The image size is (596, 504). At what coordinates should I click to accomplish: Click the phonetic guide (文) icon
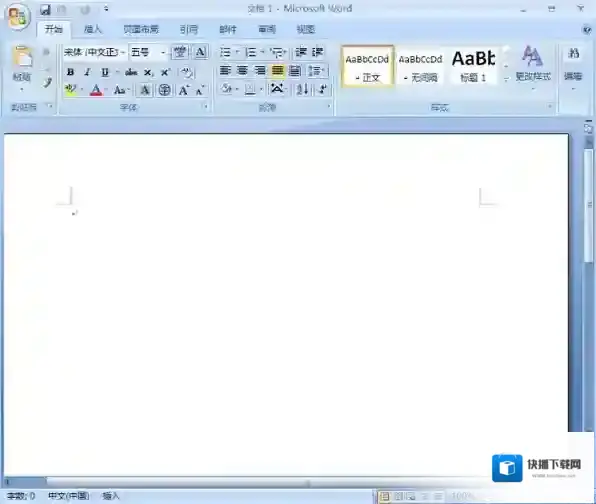[x=179, y=52]
